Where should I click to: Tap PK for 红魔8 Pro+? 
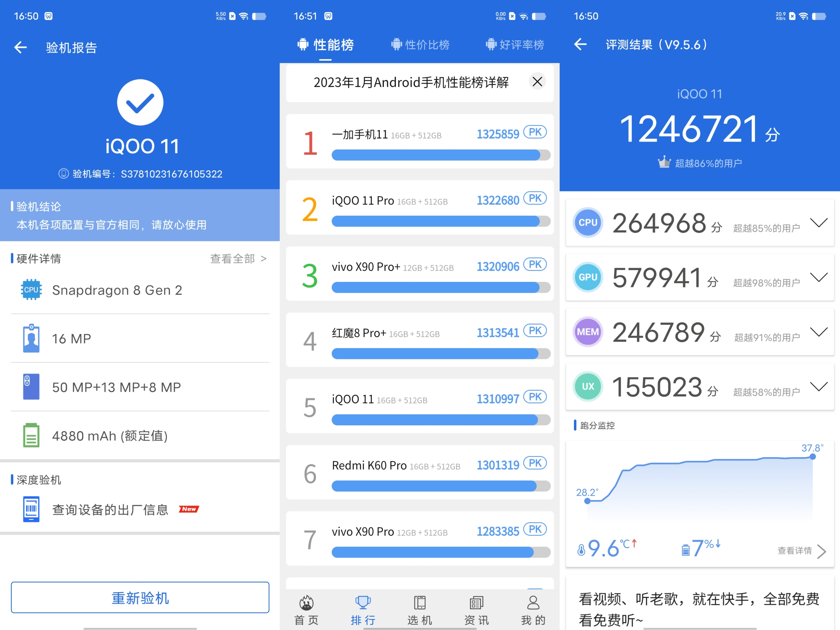point(535,331)
